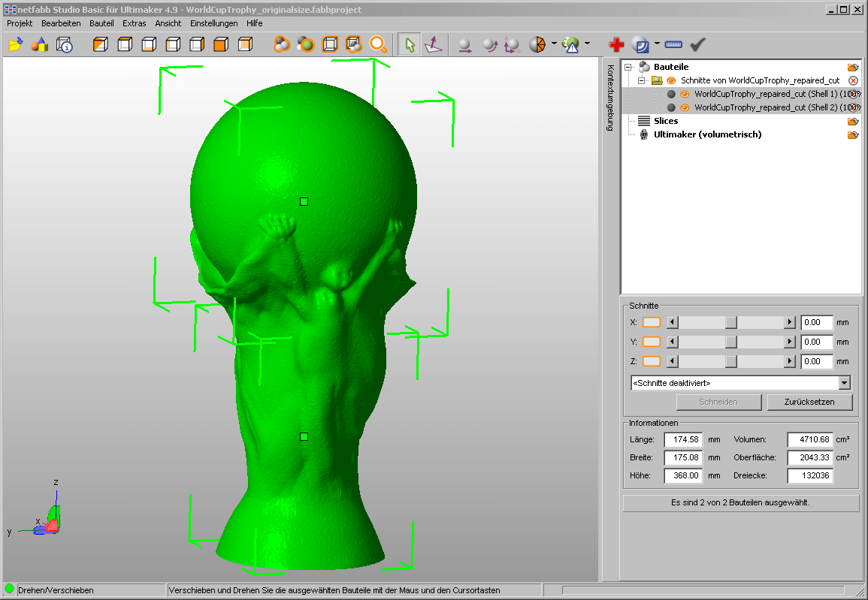
Task: Open the part information icon
Action: [x=64, y=44]
